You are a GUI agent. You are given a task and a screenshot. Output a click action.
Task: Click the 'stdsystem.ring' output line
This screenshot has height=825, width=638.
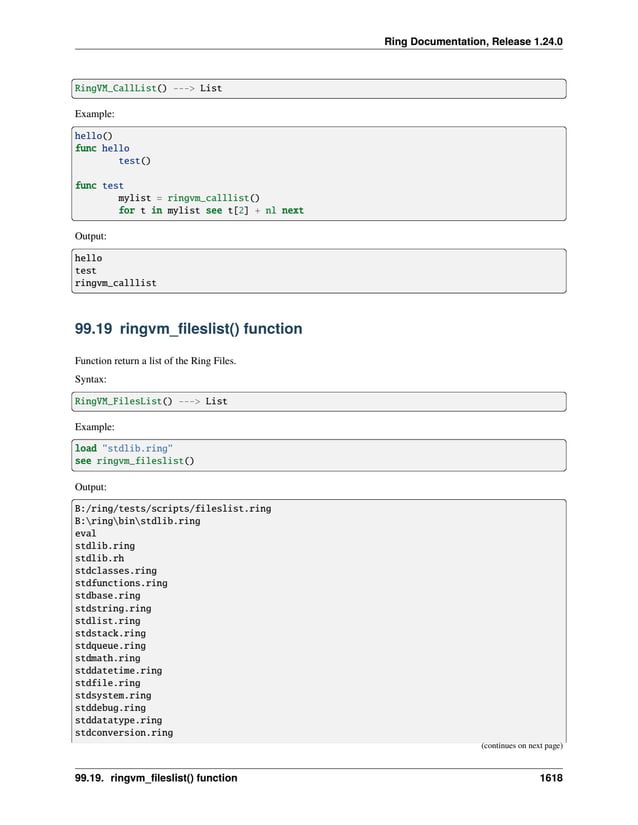click(113, 696)
